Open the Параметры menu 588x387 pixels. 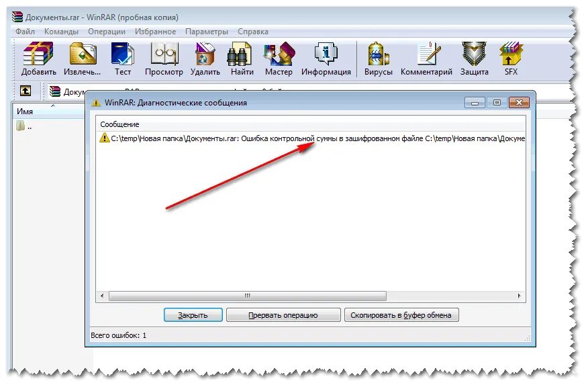click(207, 32)
